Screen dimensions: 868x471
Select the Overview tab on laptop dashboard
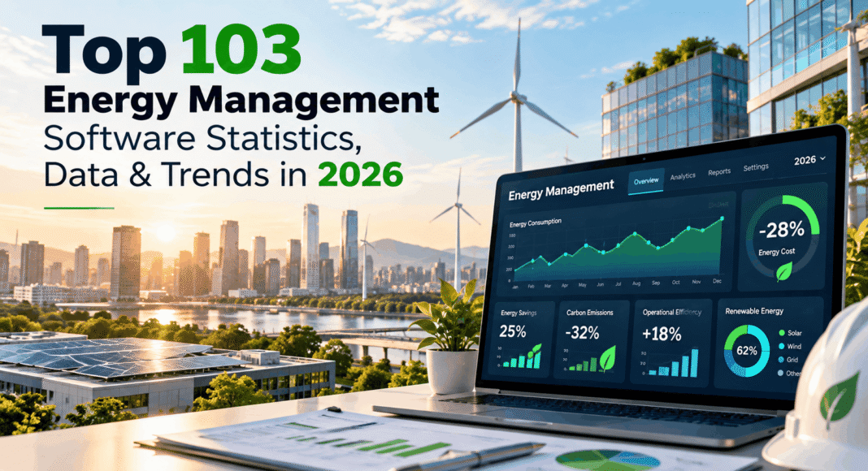pos(646,181)
